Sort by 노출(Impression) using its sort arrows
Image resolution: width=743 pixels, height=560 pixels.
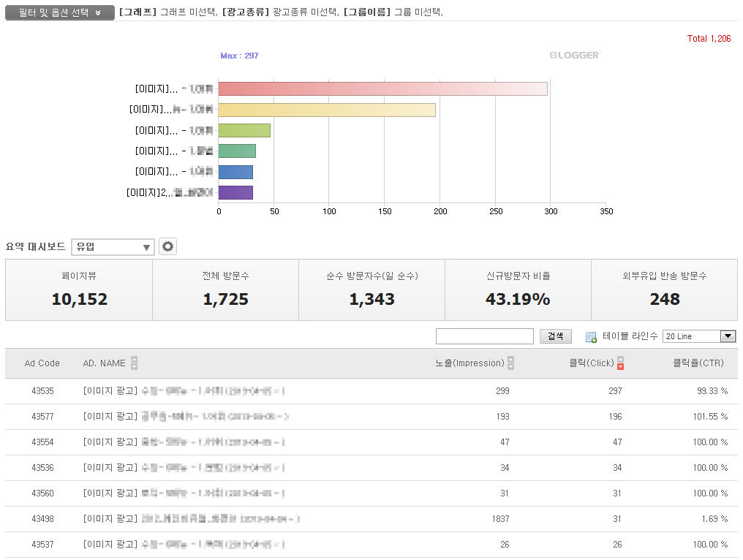[510, 363]
